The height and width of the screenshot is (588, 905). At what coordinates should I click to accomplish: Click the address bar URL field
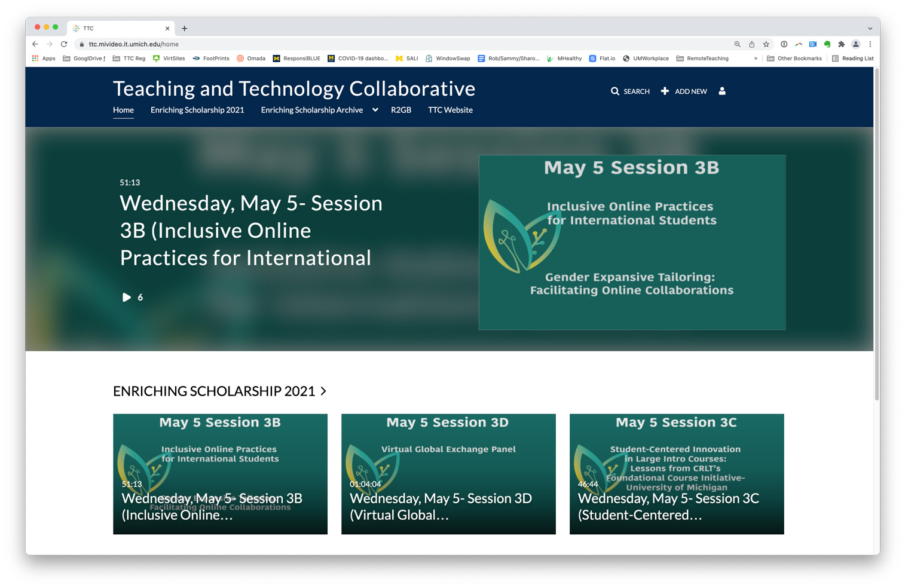click(x=406, y=44)
